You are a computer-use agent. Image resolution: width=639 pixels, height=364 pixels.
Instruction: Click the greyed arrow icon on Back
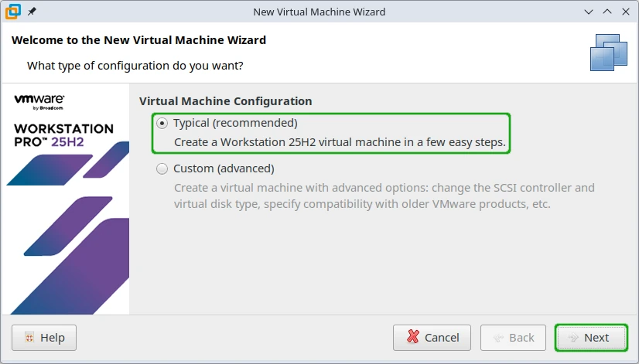[498, 338]
